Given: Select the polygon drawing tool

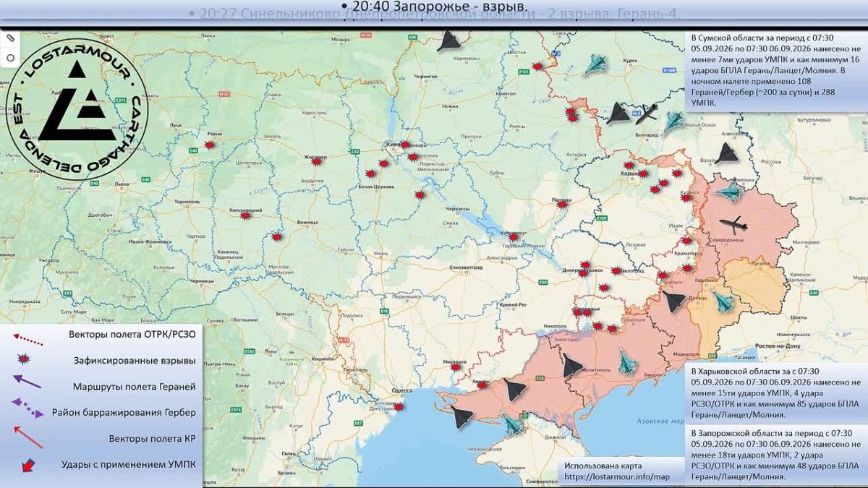Looking at the screenshot, I should pos(10,57).
